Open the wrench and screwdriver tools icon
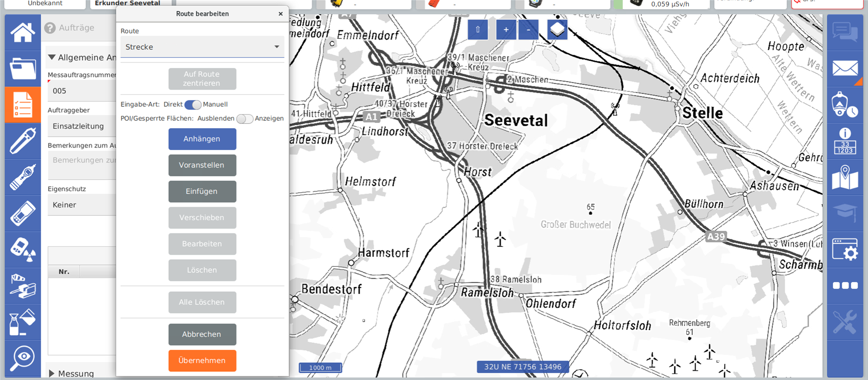Image resolution: width=868 pixels, height=380 pixels. coord(845,322)
